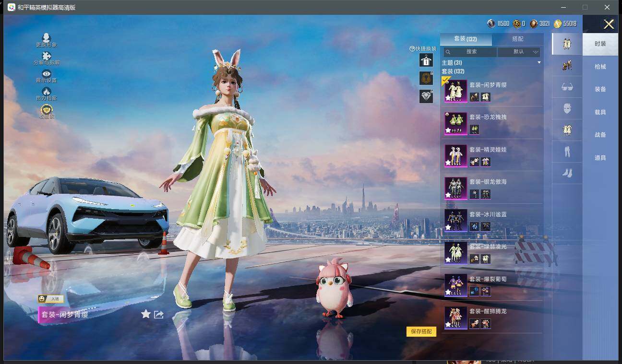Select the face mask category icon
622x364 pixels.
[567, 108]
